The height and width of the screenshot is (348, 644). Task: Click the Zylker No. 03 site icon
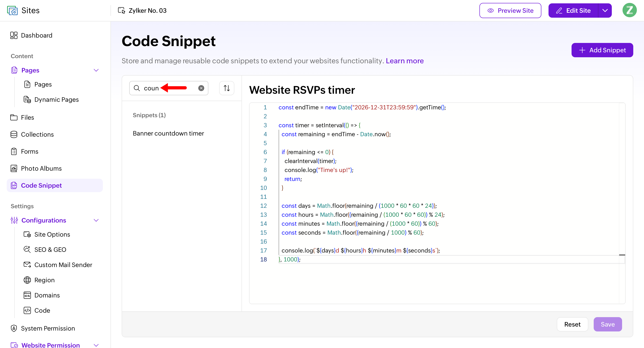121,11
